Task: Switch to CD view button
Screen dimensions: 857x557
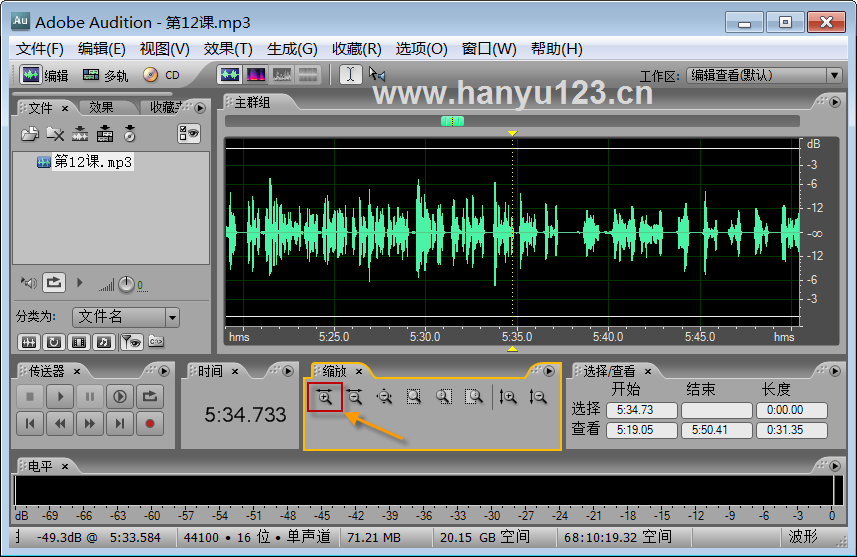Action: coord(161,75)
